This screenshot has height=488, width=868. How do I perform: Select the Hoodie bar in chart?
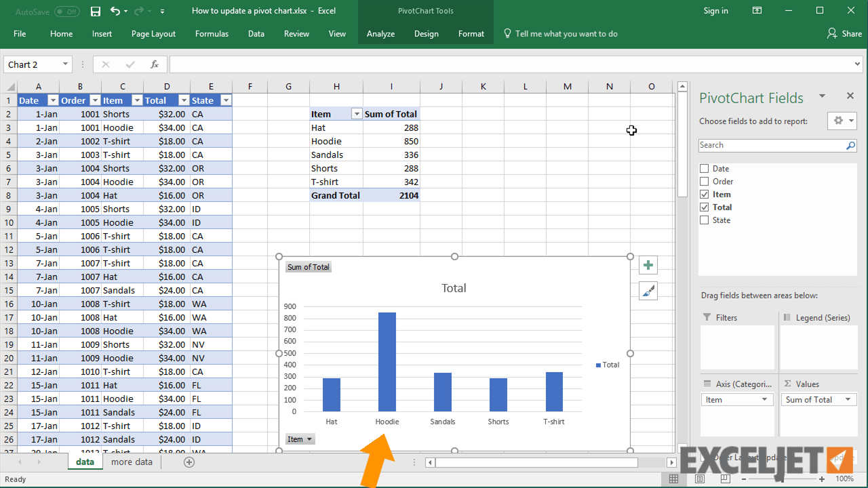387,362
